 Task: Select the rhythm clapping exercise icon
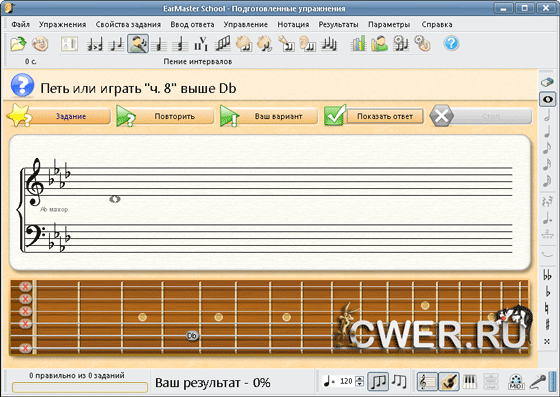pos(244,44)
